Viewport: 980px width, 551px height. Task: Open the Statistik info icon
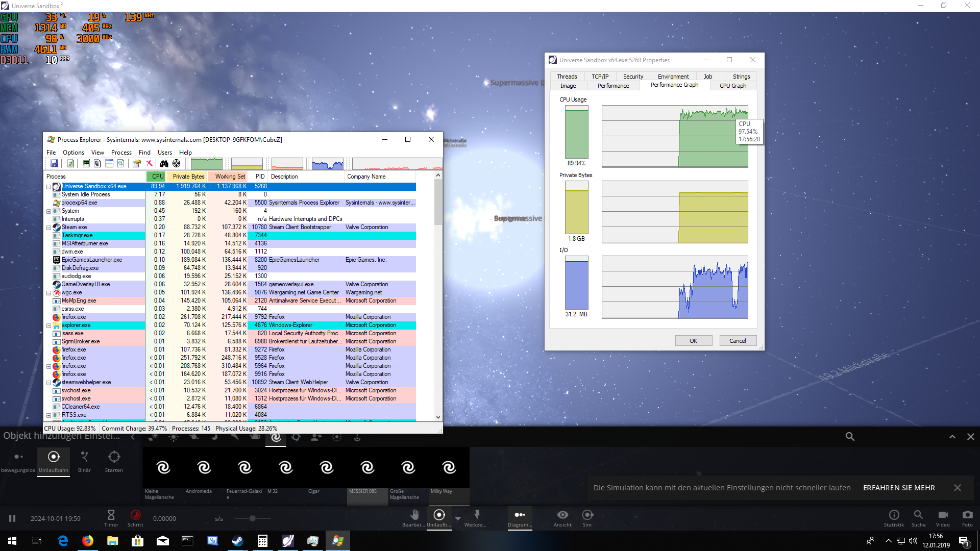point(894,515)
